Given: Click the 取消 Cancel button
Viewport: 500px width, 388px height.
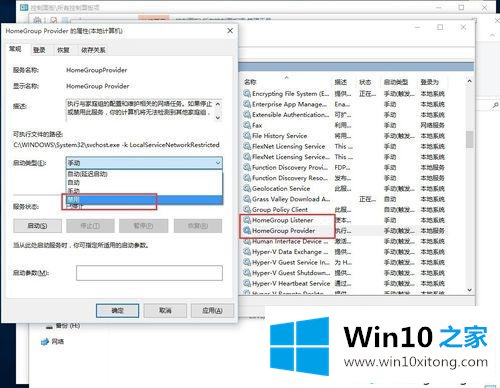Looking at the screenshot, I should click(x=165, y=311).
